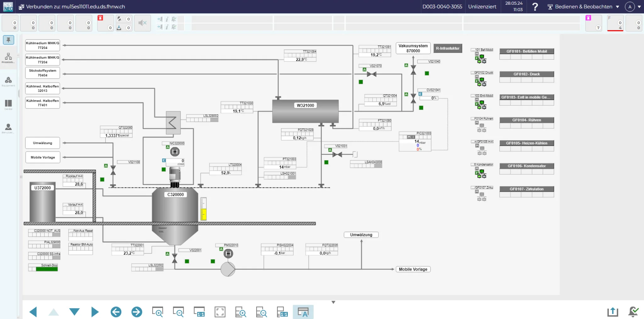Image resolution: width=644 pixels, height=319 pixels.
Task: Open Kühlmed. Halboffen 77401 link
Action: tap(43, 103)
